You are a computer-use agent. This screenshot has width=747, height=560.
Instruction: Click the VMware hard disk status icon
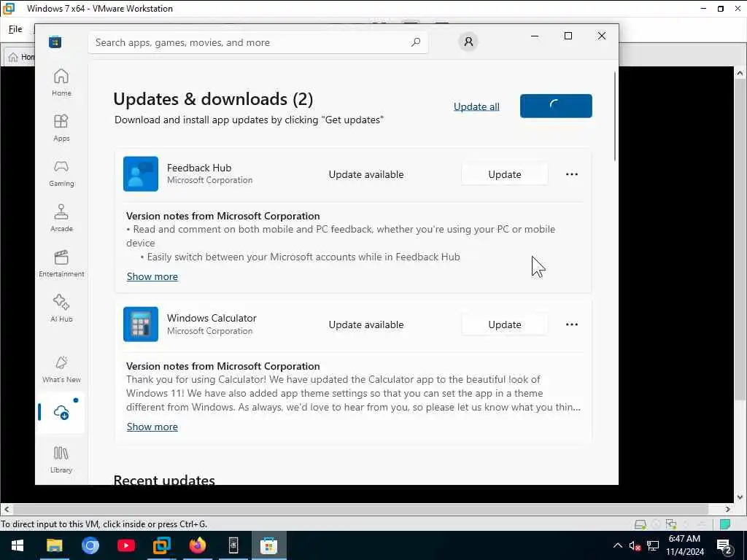click(640, 524)
